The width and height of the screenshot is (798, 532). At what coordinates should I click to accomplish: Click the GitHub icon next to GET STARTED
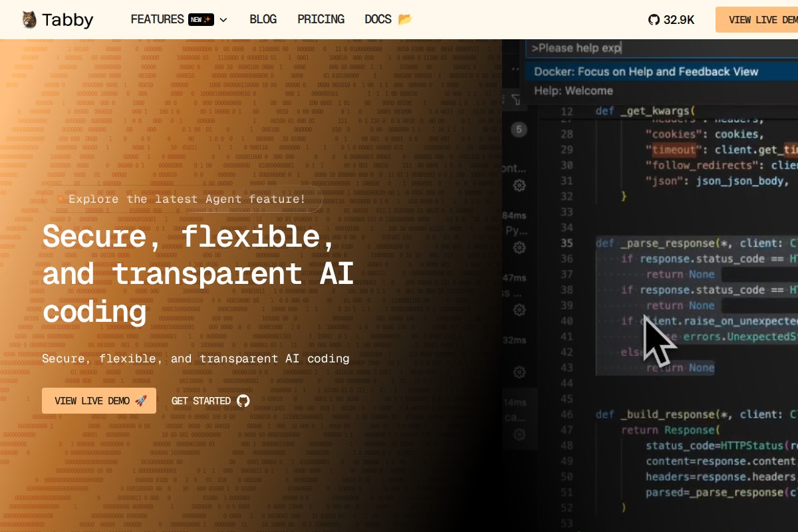point(243,401)
